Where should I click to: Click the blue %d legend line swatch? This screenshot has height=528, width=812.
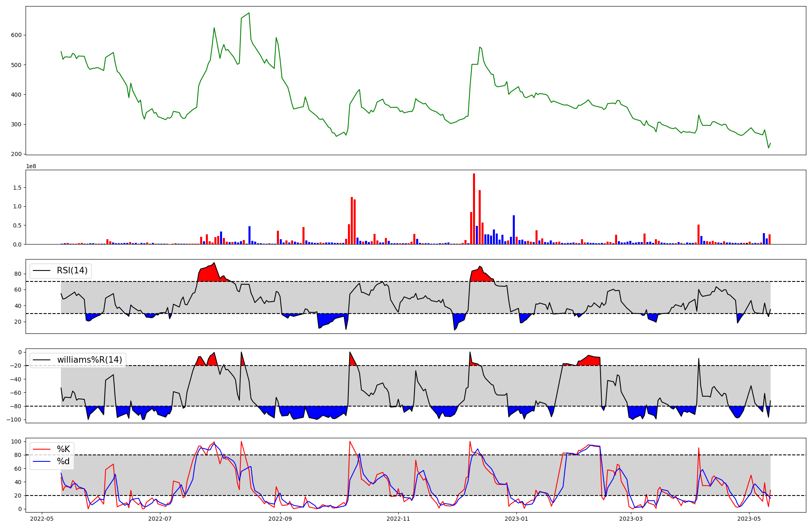point(42,461)
